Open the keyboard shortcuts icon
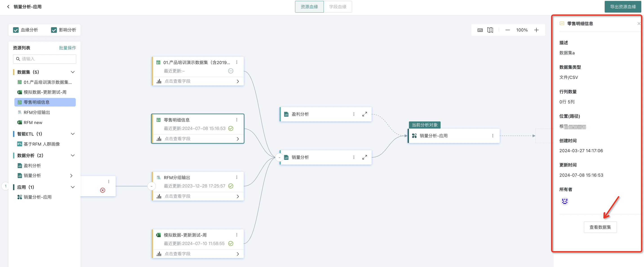 tap(480, 30)
